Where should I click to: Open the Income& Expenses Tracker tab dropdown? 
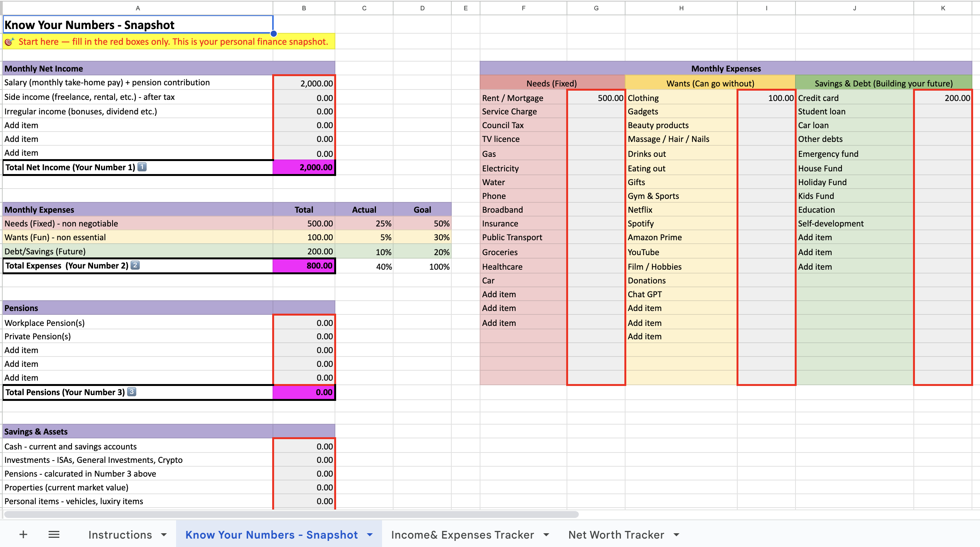[x=546, y=534]
